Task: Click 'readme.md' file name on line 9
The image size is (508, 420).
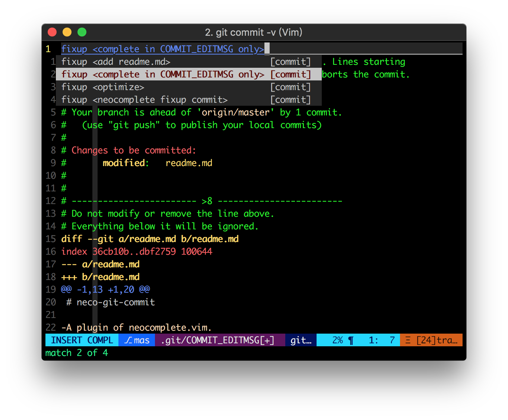Action: click(x=189, y=163)
